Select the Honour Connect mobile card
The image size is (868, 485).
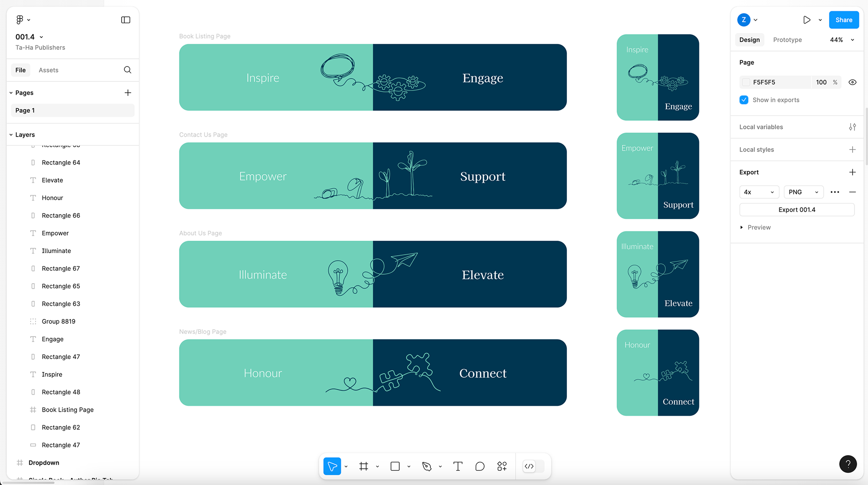[658, 372]
